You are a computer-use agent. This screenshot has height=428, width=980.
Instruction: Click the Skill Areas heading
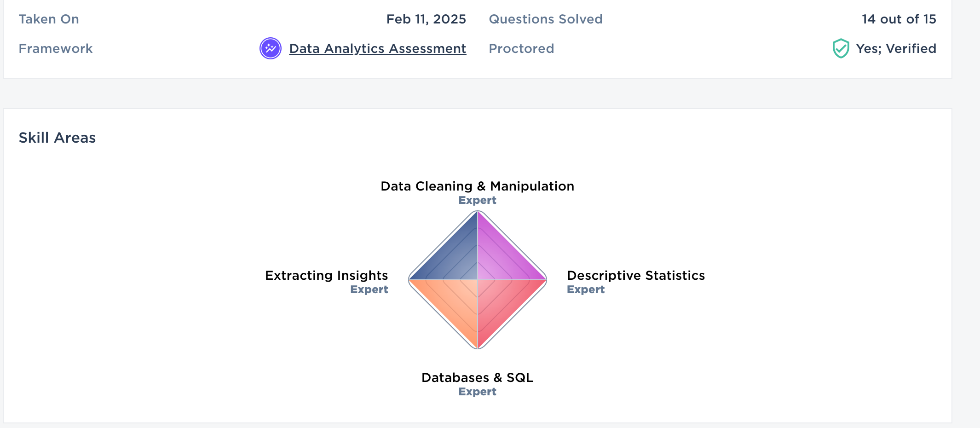coord(57,138)
